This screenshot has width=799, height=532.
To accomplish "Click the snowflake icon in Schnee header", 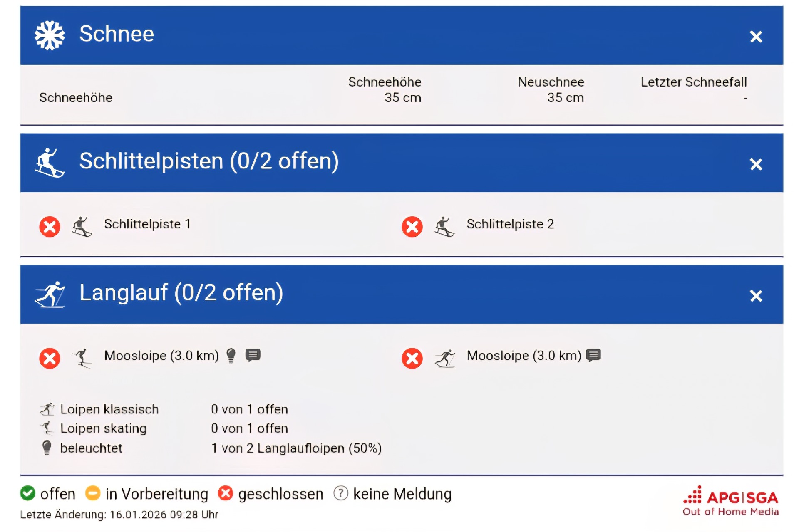I will click(50, 35).
